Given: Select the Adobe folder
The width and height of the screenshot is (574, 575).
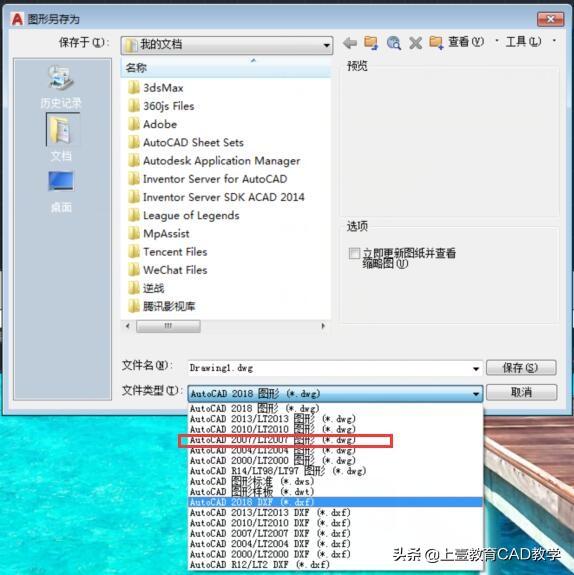Looking at the screenshot, I should (152, 124).
